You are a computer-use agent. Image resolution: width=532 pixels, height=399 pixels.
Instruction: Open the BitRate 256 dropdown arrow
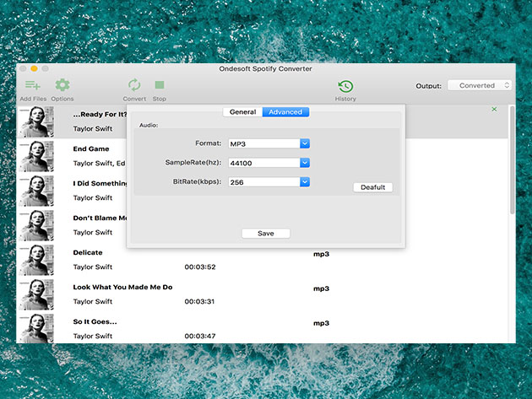point(305,182)
